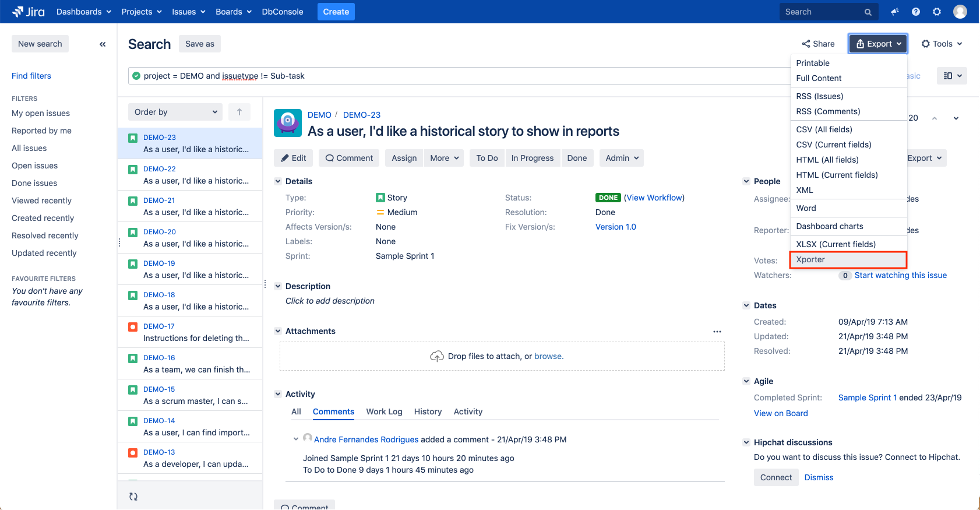Image resolution: width=980 pixels, height=510 pixels.
Task: Open the settings gear icon
Action: [x=937, y=12]
